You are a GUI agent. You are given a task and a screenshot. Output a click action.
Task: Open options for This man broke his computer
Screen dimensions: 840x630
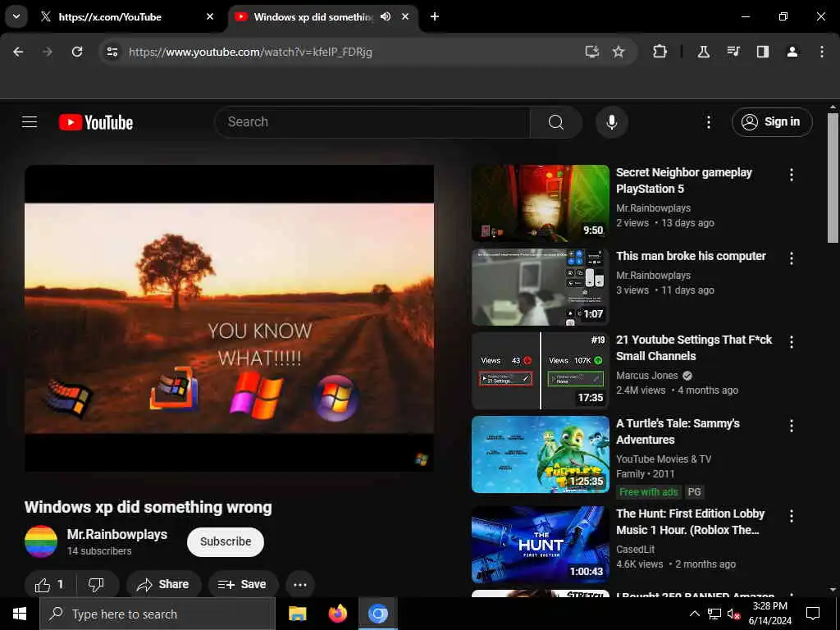[x=792, y=258]
